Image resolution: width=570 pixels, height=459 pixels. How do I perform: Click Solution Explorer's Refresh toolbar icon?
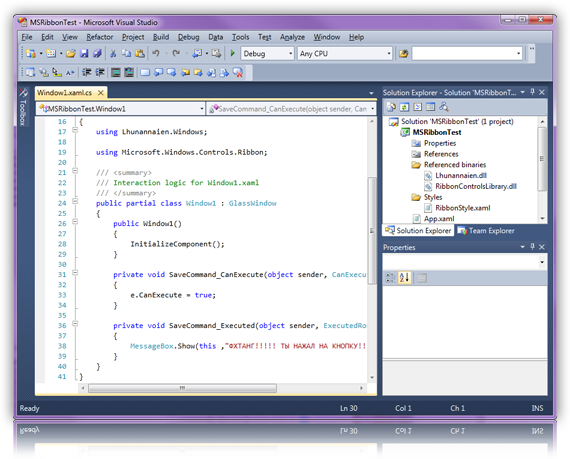(404, 107)
